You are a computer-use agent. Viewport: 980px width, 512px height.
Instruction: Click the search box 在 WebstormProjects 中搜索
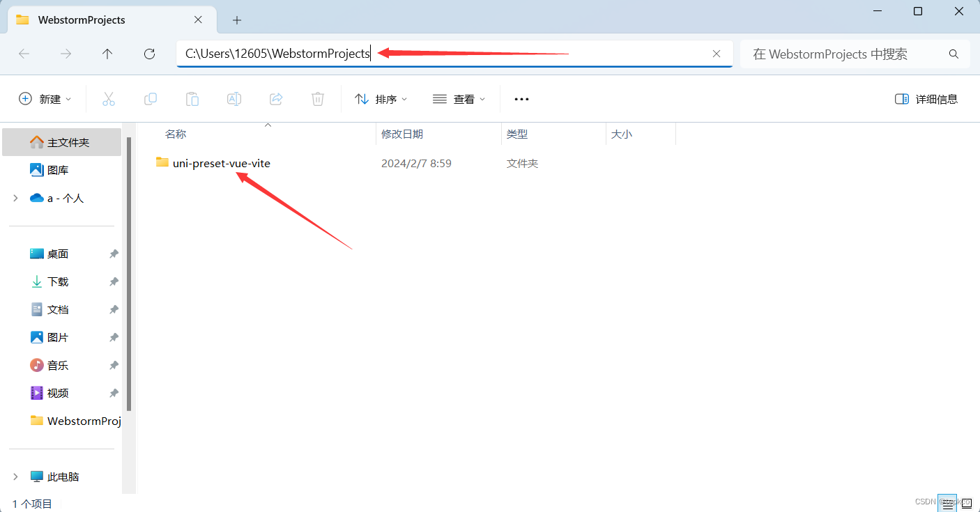(855, 54)
